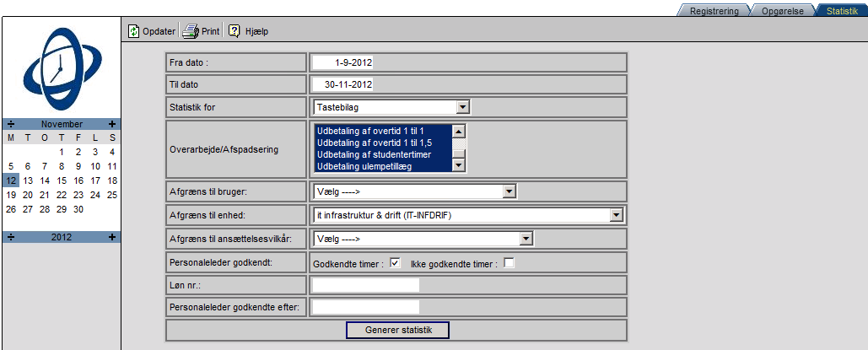868x350 pixels.
Task: Enable the Ikke godkendte timer checkbox
Action: (x=508, y=263)
